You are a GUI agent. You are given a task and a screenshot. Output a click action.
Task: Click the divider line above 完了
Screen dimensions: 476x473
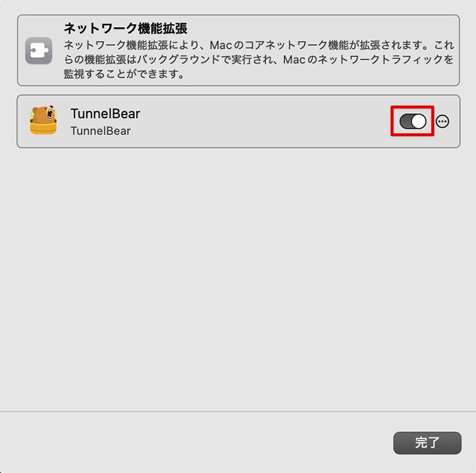click(238, 412)
